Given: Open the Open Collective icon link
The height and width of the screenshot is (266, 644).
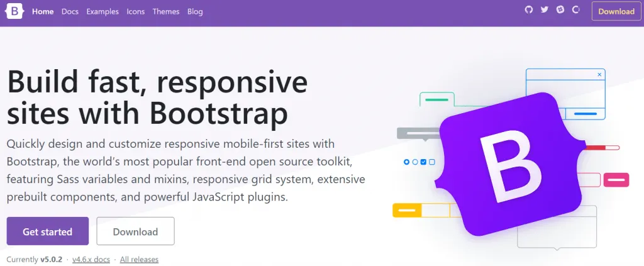Looking at the screenshot, I should coord(576,9).
